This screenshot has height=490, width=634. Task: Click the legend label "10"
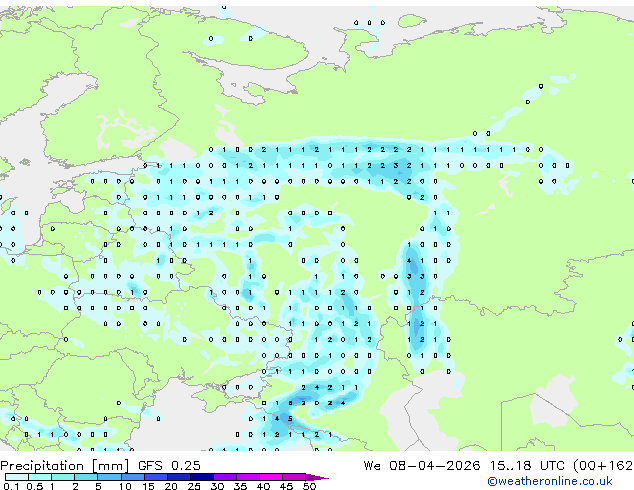(x=125, y=486)
